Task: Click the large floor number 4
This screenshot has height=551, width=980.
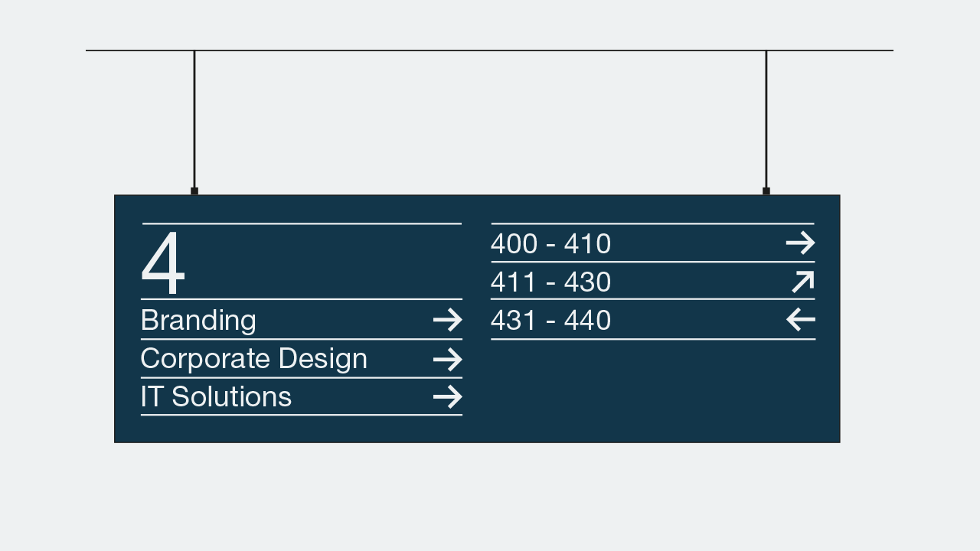Action: [163, 263]
